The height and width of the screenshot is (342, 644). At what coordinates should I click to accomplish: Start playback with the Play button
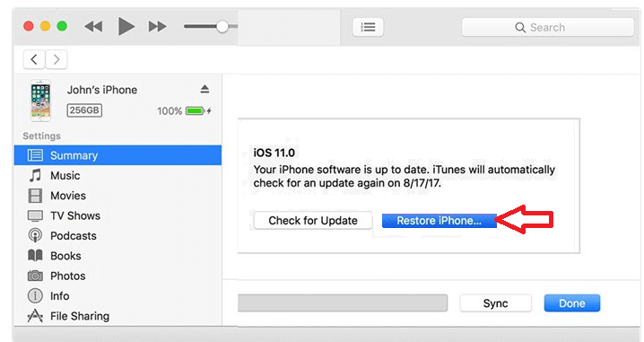[x=126, y=27]
